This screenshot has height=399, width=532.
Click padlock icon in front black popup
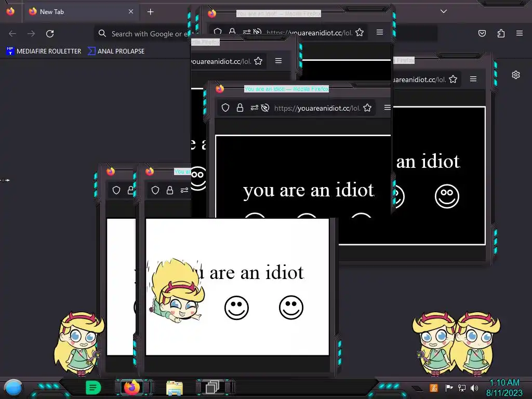pyautogui.click(x=240, y=108)
